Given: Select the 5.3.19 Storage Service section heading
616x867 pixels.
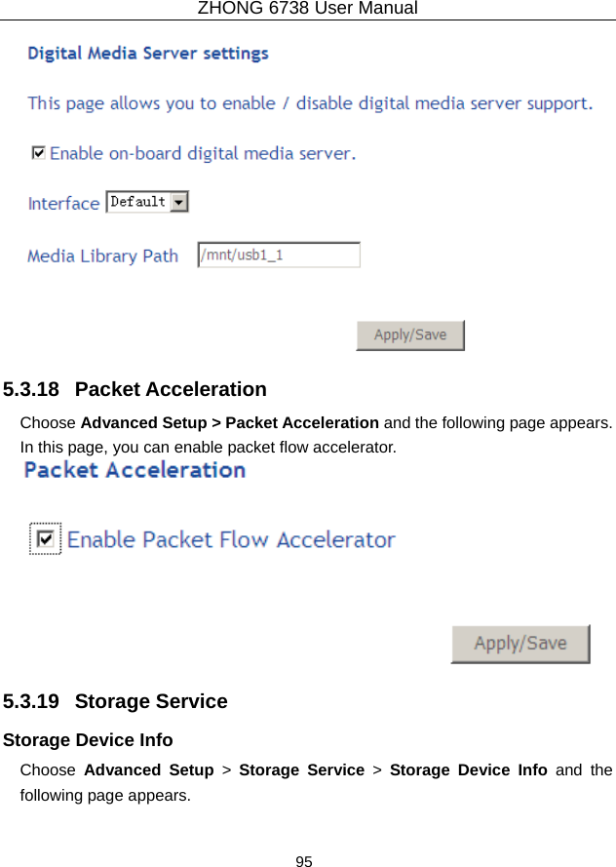Looking at the screenshot, I should 115,701.
